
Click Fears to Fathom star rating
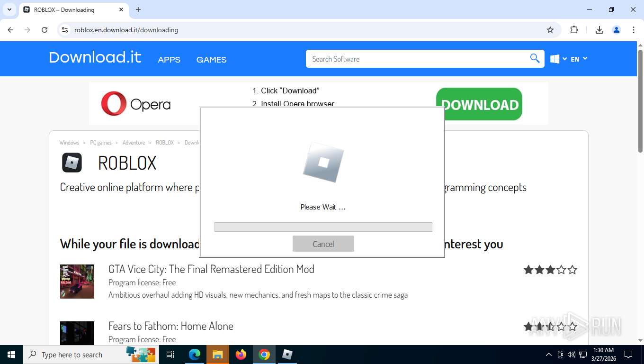(550, 327)
